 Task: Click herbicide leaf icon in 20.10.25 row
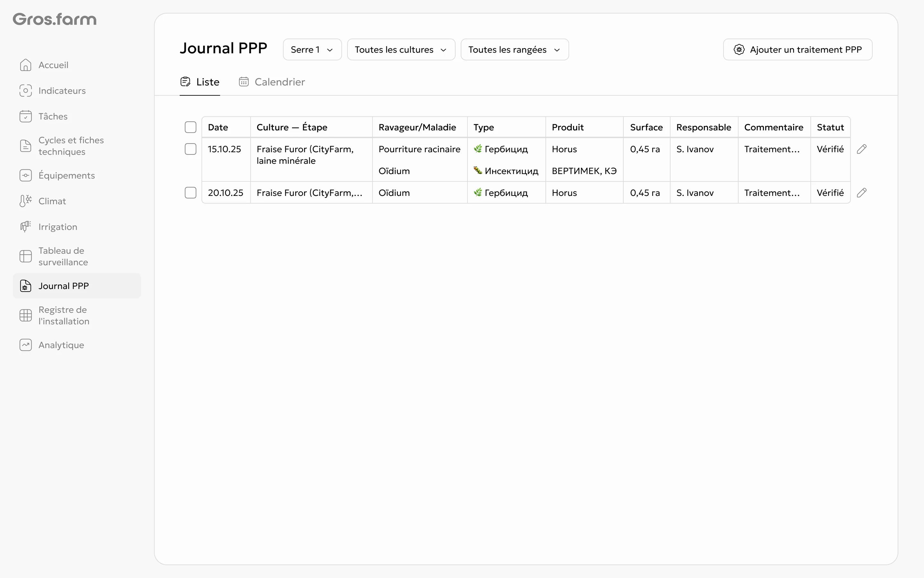click(478, 192)
